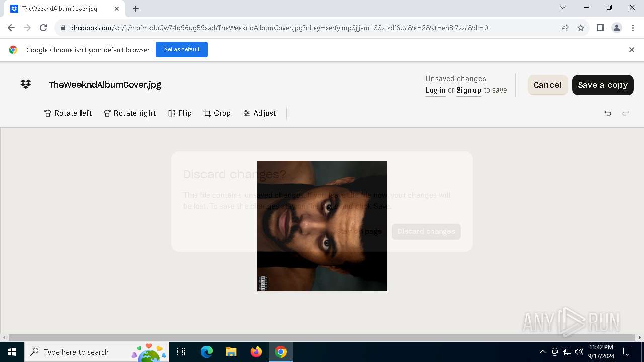Viewport: 644px width, 362px height.
Task: Show hidden system tray icons
Action: (x=542, y=352)
